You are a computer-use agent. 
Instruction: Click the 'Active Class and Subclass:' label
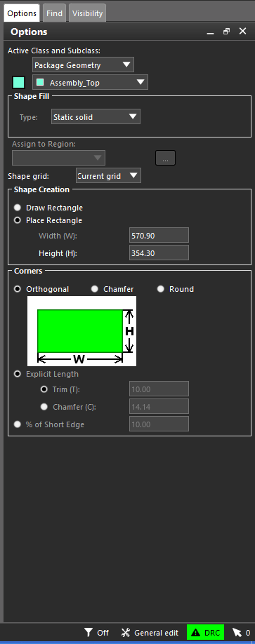coord(54,51)
